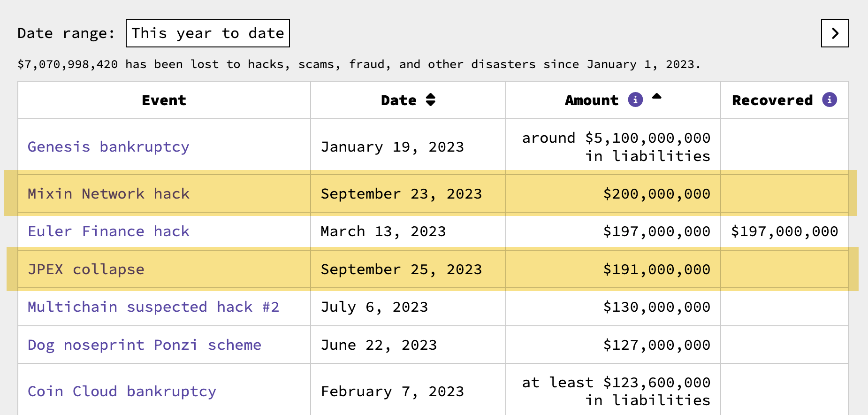Click the right chevron next button
This screenshot has height=415, width=868.
coord(835,33)
